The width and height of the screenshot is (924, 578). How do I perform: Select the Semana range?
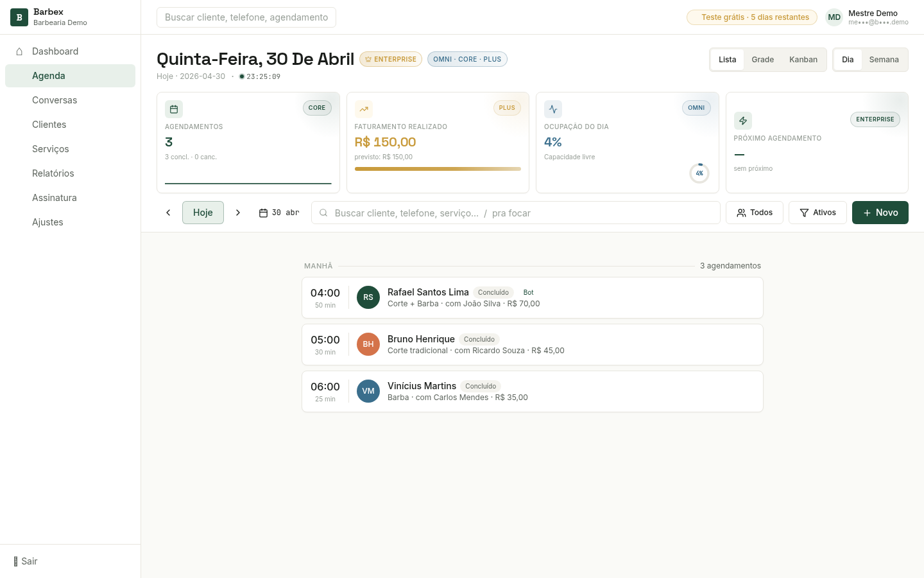(884, 60)
